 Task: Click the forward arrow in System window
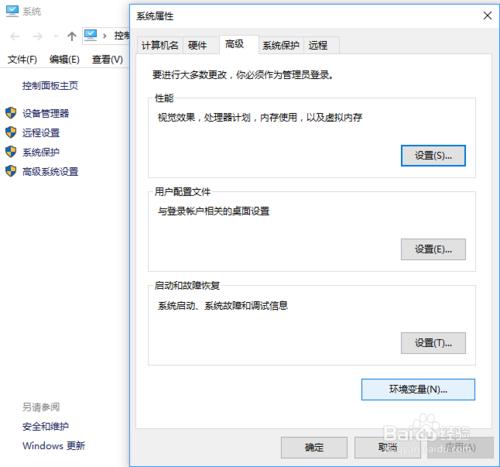click(37, 36)
